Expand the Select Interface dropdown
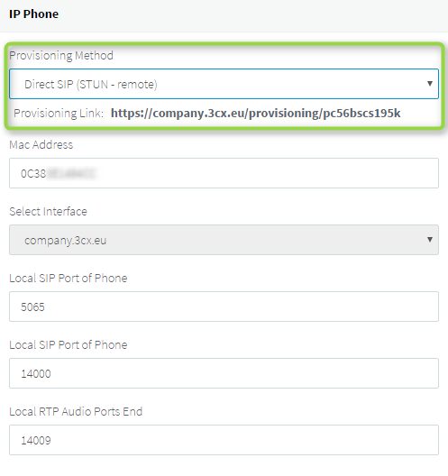 point(224,240)
